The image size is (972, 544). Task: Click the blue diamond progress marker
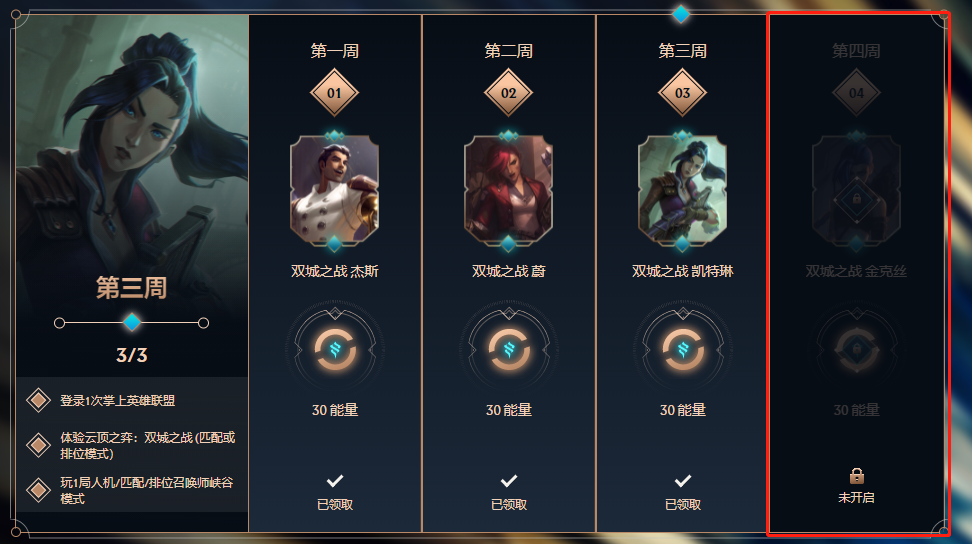point(131,322)
